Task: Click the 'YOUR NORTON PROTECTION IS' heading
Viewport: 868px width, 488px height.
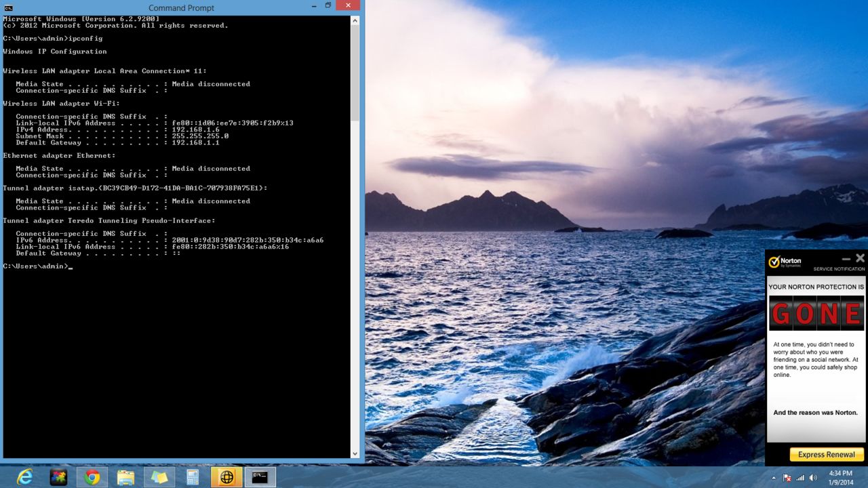Action: [x=816, y=287]
